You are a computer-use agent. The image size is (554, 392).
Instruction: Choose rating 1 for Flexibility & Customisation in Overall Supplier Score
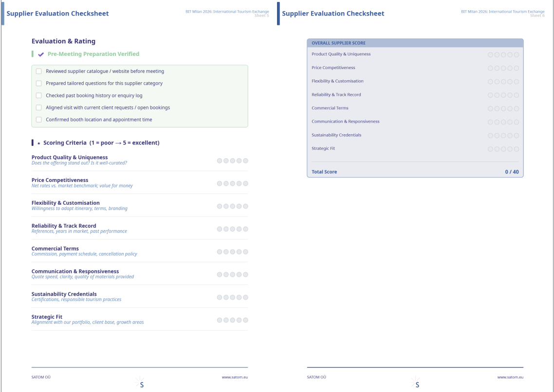pyautogui.click(x=490, y=82)
